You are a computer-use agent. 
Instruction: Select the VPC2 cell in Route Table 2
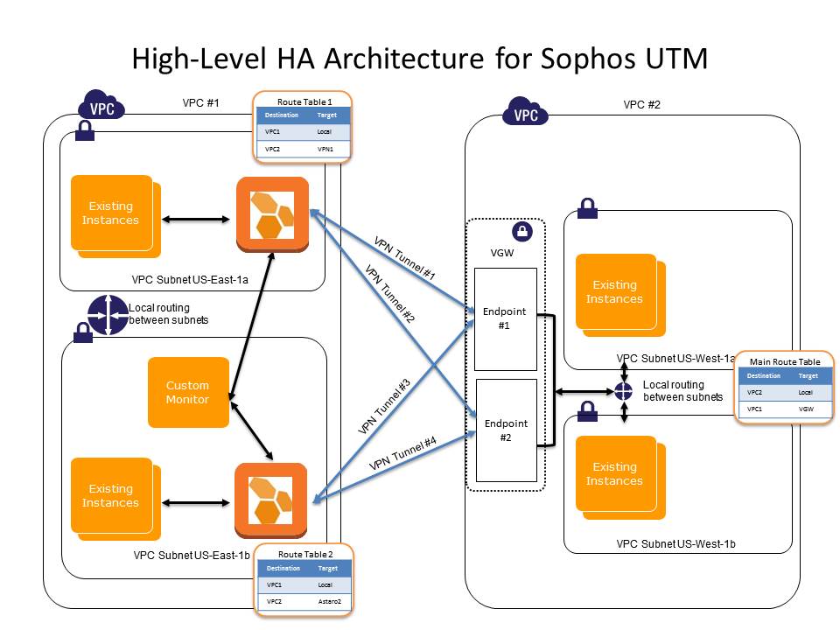274,602
